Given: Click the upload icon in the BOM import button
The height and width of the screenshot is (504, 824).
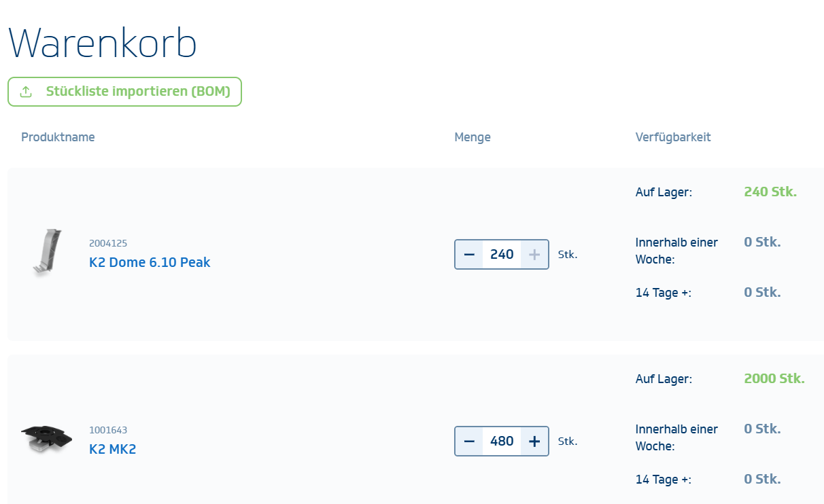Looking at the screenshot, I should point(26,92).
